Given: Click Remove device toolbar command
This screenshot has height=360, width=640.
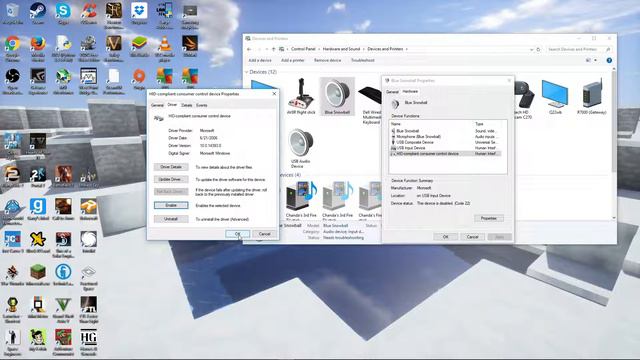Looking at the screenshot, I should [x=327, y=60].
